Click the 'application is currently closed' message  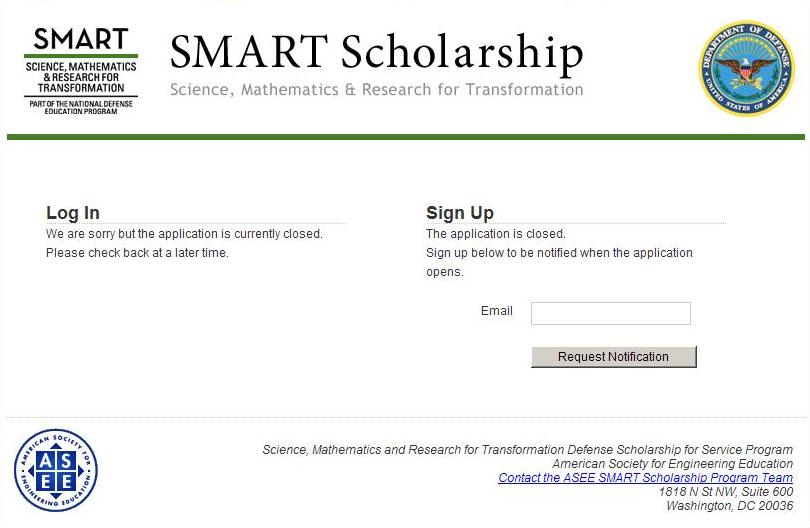184,234
